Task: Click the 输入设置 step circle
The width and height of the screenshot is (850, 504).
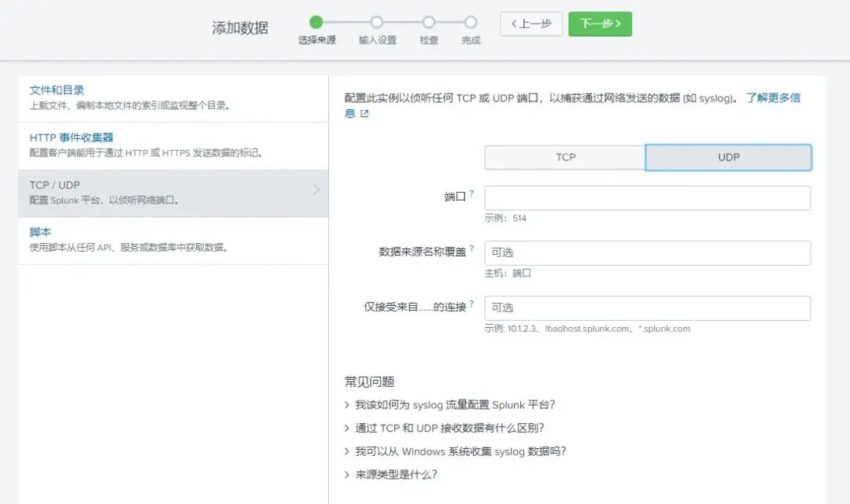Action: click(x=377, y=22)
